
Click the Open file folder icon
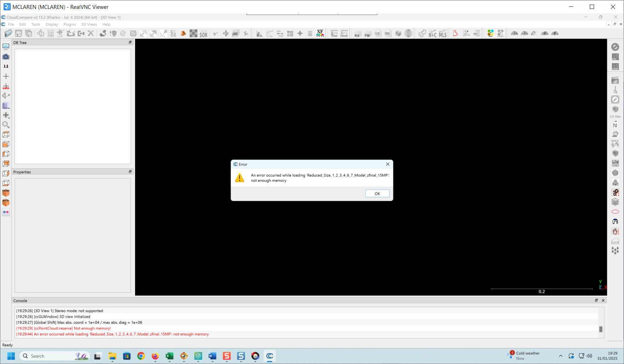[x=8, y=33]
